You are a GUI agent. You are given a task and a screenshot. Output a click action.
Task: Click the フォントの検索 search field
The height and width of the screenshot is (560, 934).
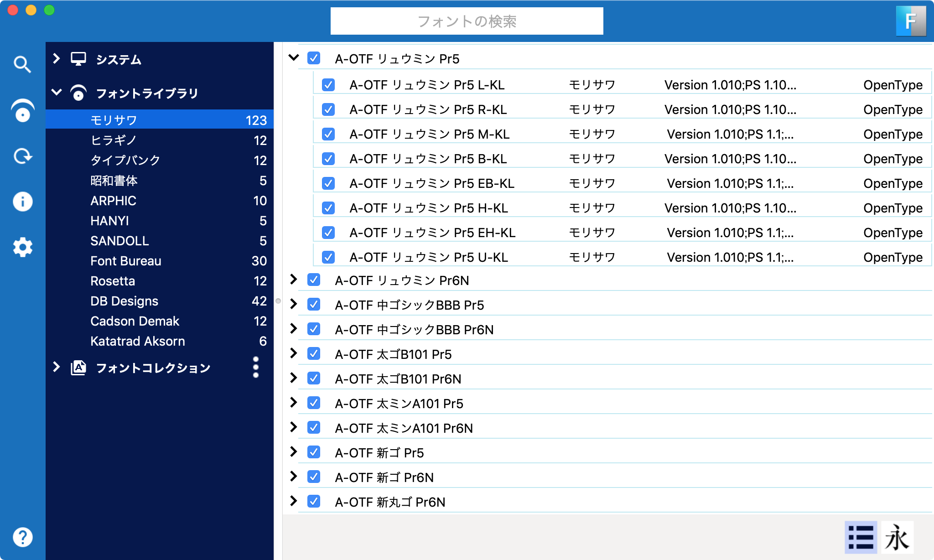pos(467,21)
